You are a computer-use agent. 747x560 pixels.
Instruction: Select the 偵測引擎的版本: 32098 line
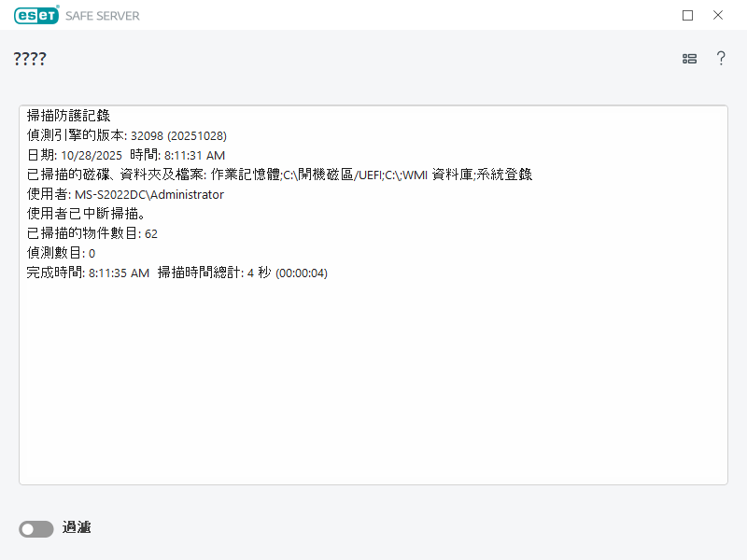tap(127, 135)
